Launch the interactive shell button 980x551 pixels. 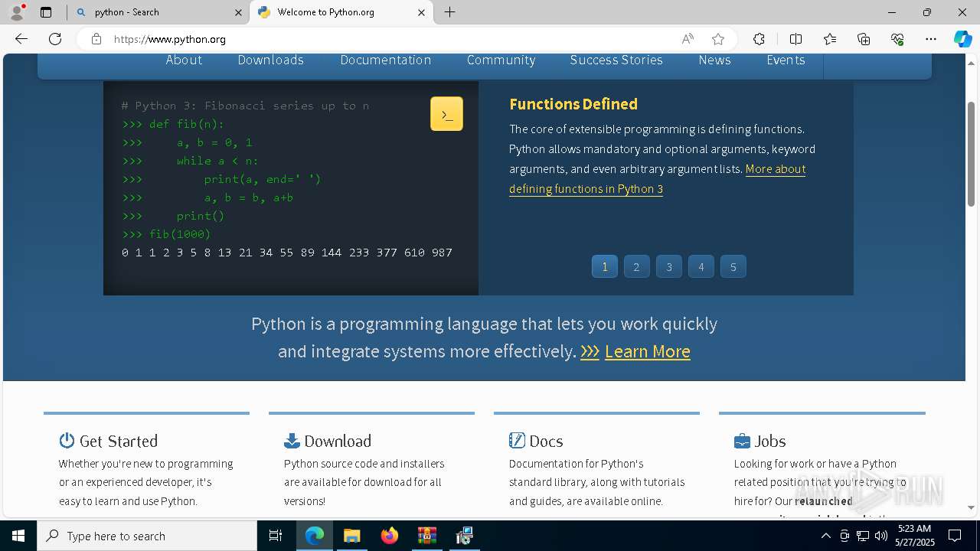coord(446,114)
